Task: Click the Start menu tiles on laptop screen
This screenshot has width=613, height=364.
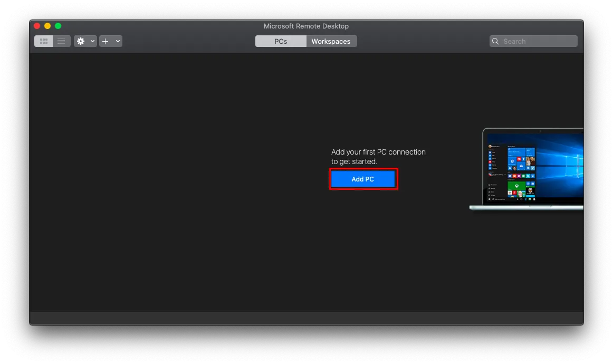Action: point(521,171)
